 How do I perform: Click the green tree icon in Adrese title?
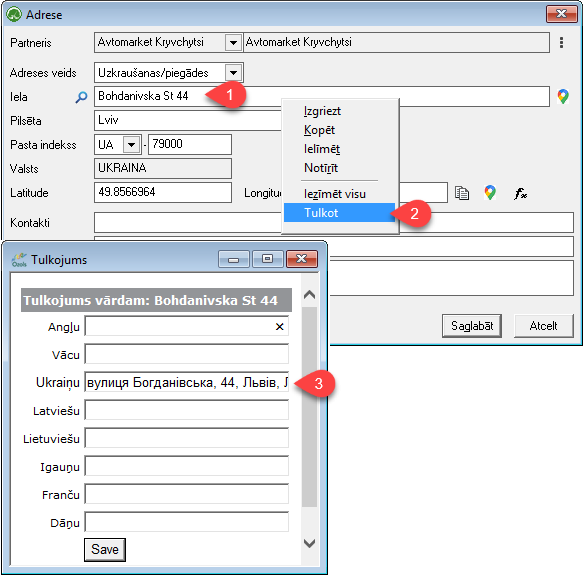14,15
